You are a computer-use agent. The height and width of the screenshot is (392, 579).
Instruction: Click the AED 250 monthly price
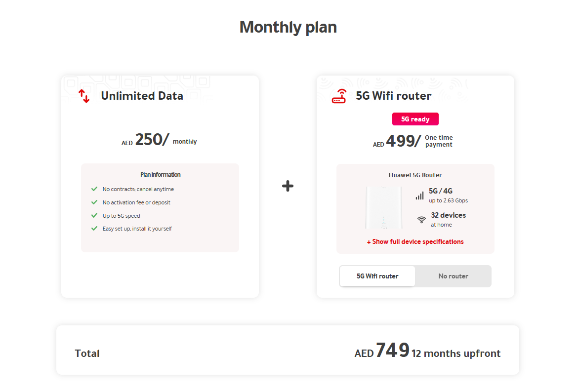pos(159,140)
